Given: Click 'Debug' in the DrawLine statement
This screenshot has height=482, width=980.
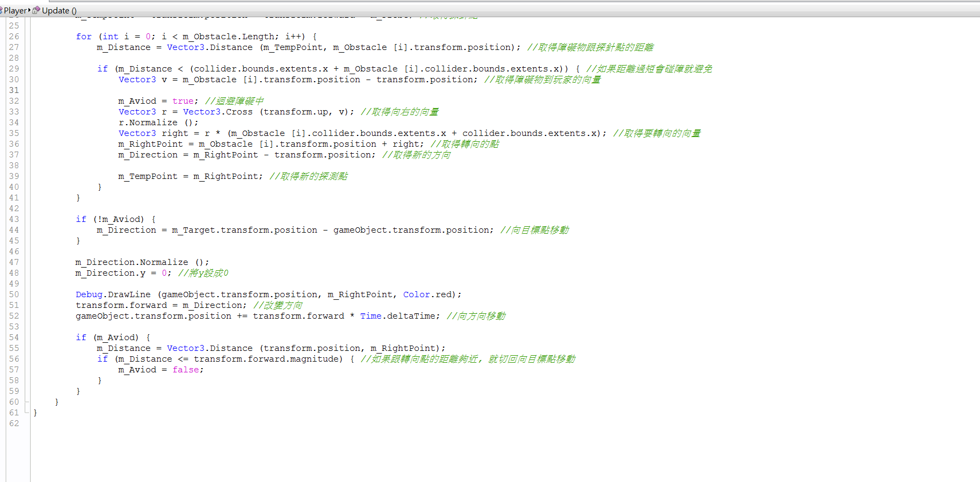Looking at the screenshot, I should (x=89, y=294).
